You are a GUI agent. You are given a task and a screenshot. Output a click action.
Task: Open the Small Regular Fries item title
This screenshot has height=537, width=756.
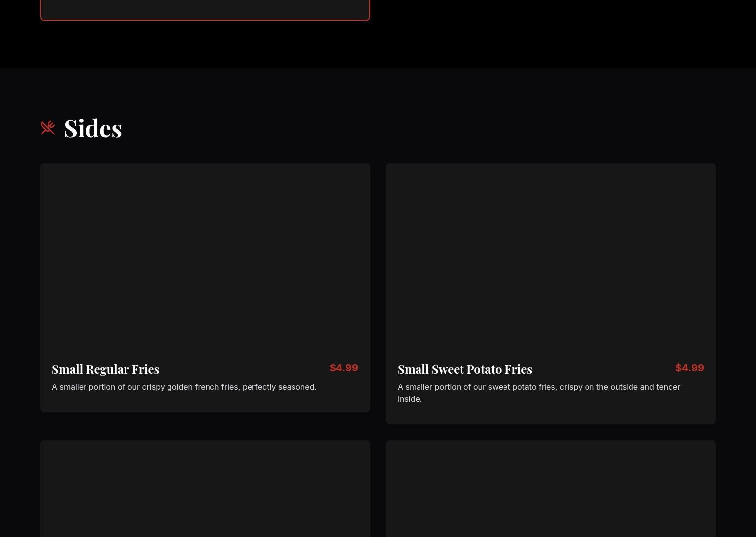(x=106, y=369)
